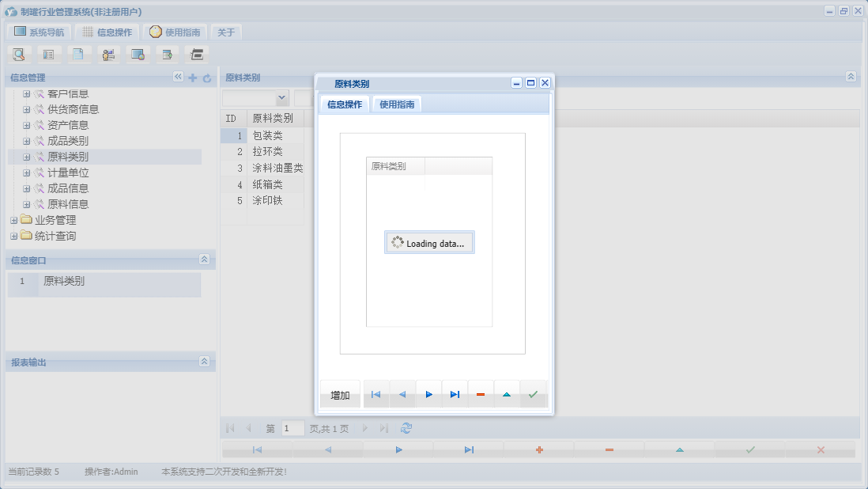
Task: Click first-record button in bottom toolbar
Action: pos(257,449)
